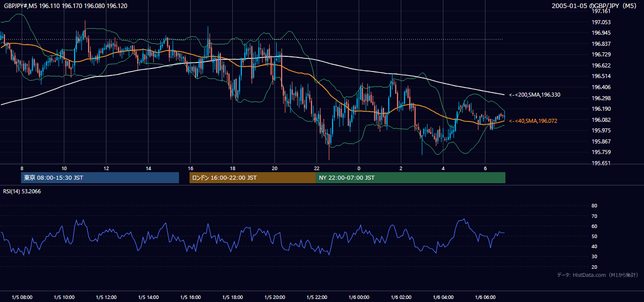Viewport: 644px width, 302px height.
Task: Click the '1/5 08:00' bottom time label
Action: [22, 297]
